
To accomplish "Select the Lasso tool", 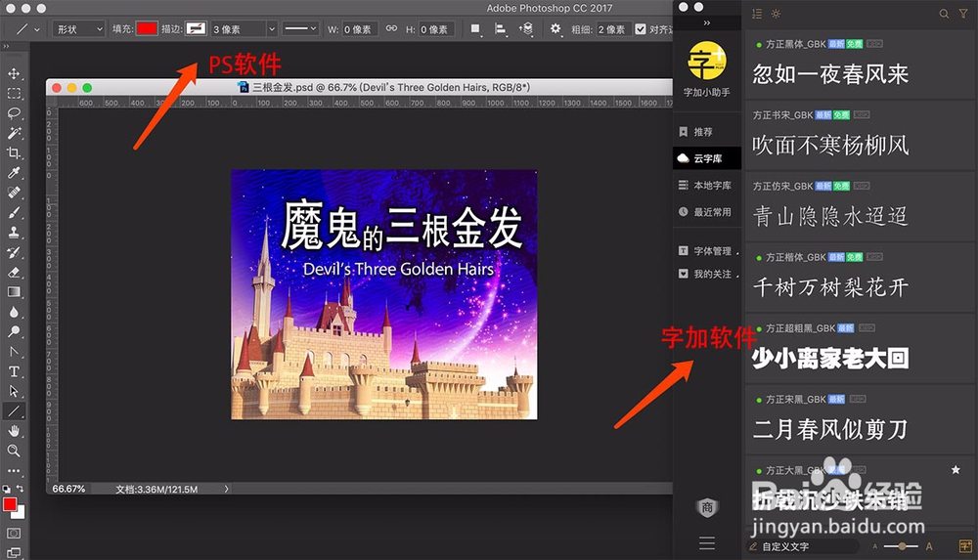I will point(14,113).
